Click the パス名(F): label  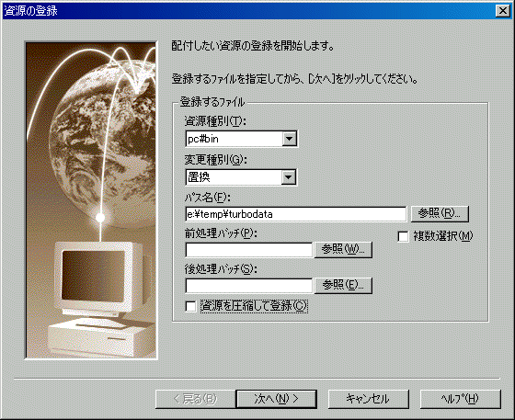pos(207,198)
